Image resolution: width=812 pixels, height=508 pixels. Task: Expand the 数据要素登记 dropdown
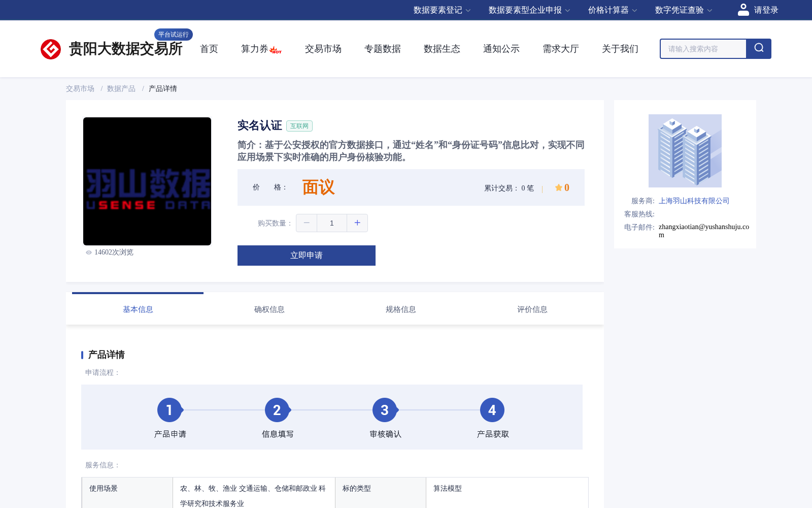(x=442, y=10)
